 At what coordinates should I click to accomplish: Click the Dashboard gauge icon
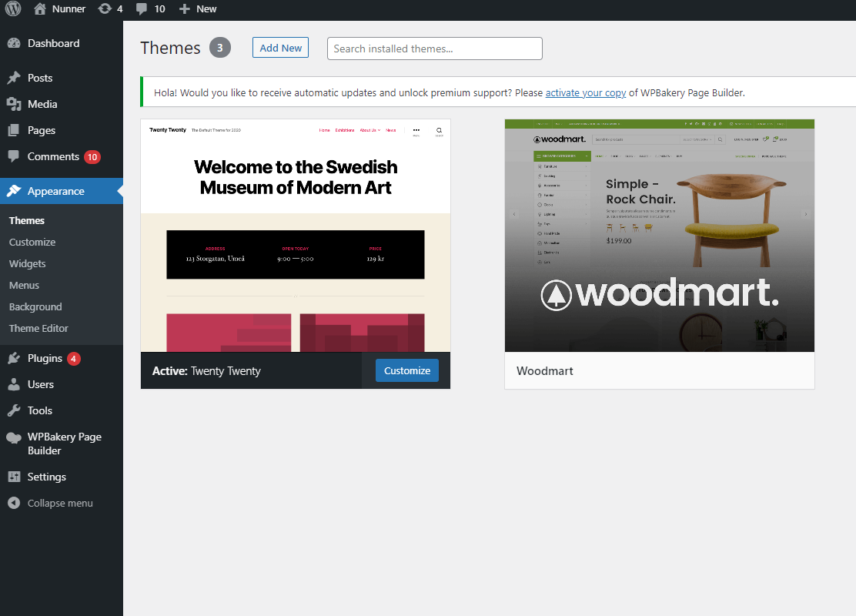14,43
